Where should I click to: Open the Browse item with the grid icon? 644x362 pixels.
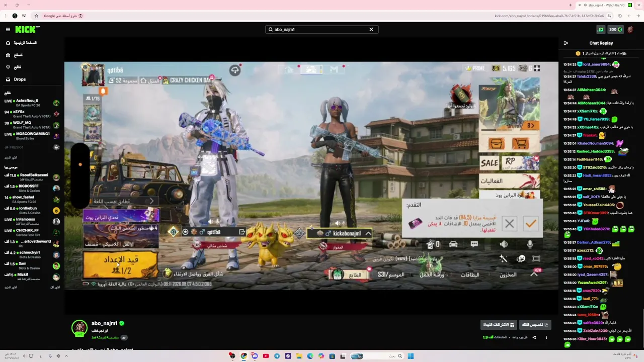[x=14, y=55]
